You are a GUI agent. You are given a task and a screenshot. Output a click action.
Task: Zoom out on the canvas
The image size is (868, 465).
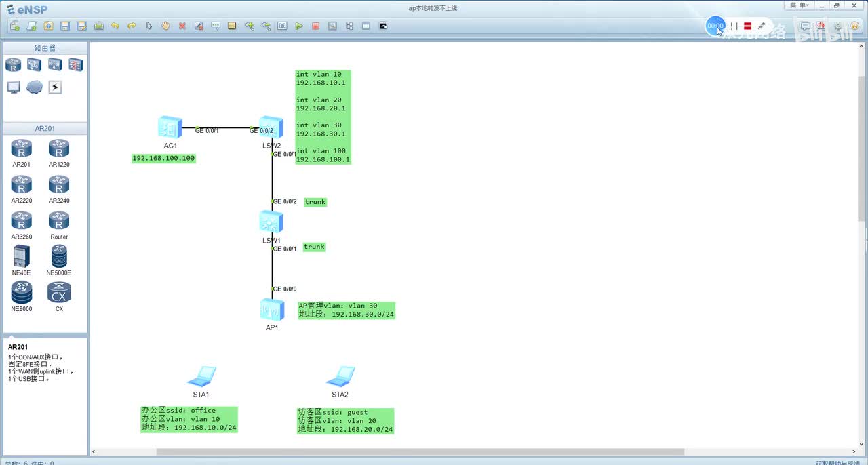pos(266,26)
